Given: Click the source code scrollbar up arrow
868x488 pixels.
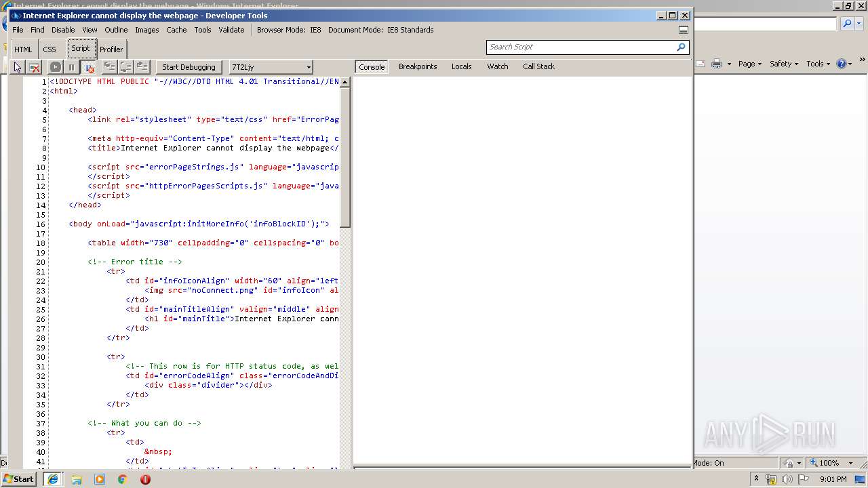Looking at the screenshot, I should (344, 82).
